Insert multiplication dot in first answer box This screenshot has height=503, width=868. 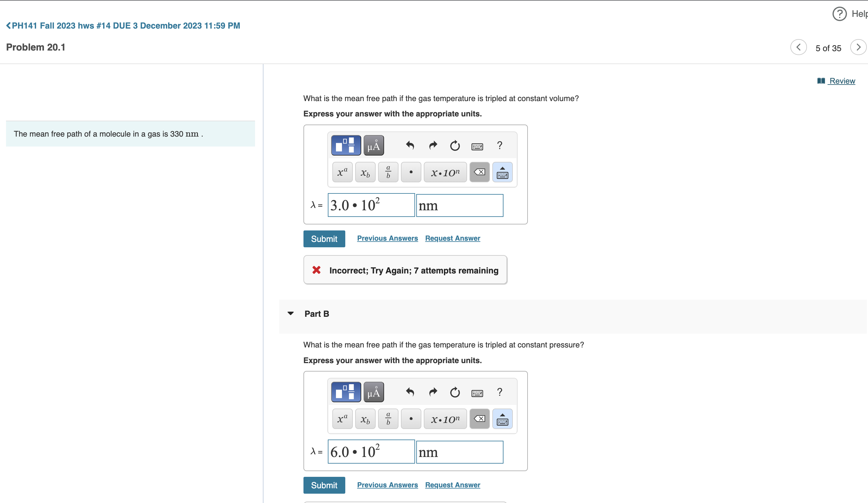coord(411,172)
